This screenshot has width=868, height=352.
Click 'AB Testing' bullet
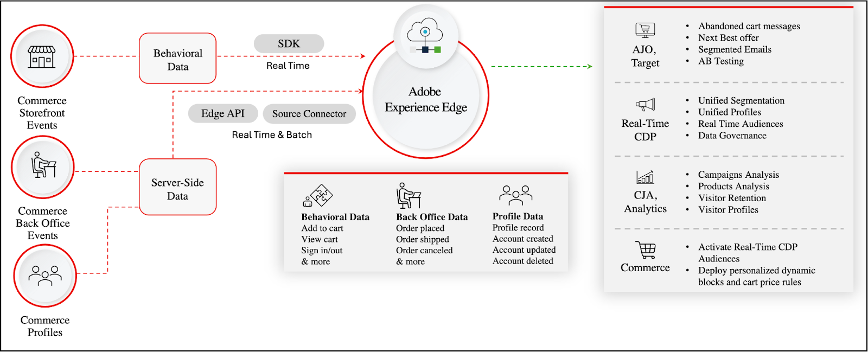720,61
